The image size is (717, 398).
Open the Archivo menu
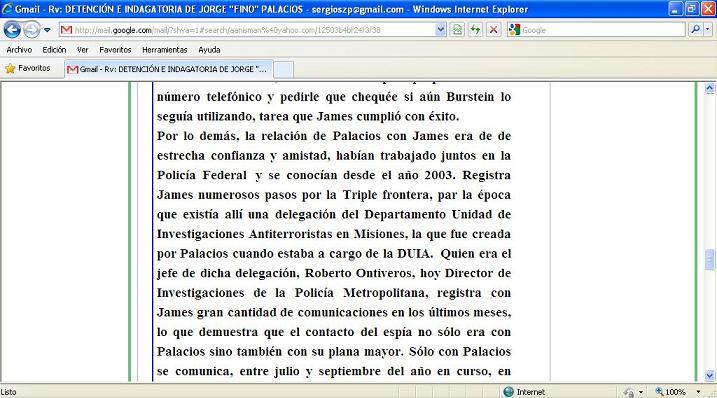pos(19,49)
